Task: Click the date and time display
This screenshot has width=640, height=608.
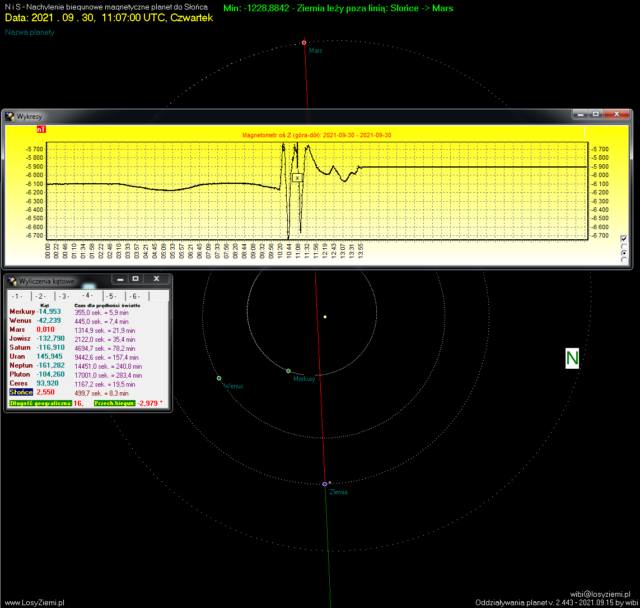Action: [x=111, y=18]
